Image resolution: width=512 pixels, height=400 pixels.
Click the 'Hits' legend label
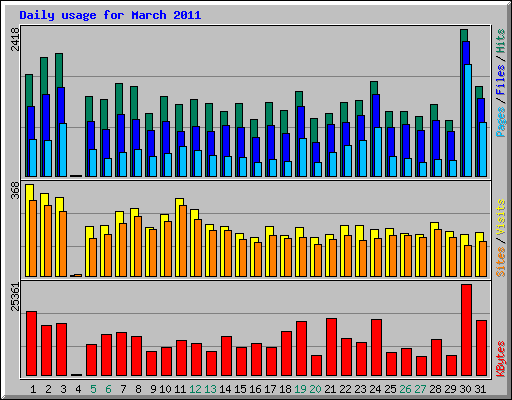[x=500, y=41]
